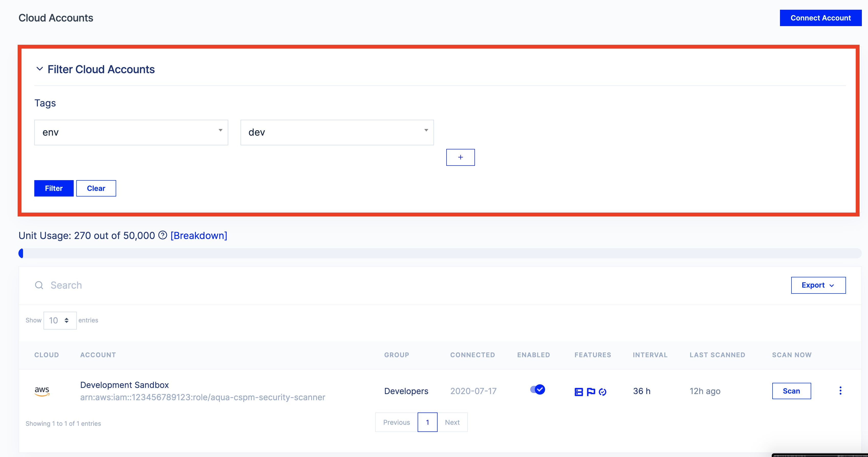
Task: Click the SCAN NOW column header
Action: (792, 355)
